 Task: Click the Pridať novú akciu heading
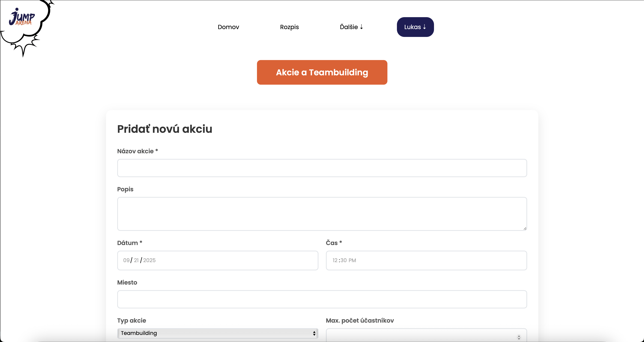point(165,129)
